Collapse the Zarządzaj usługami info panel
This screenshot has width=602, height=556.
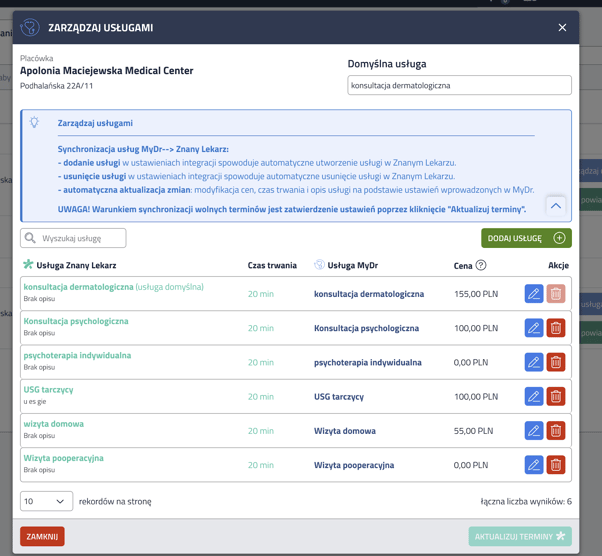555,205
